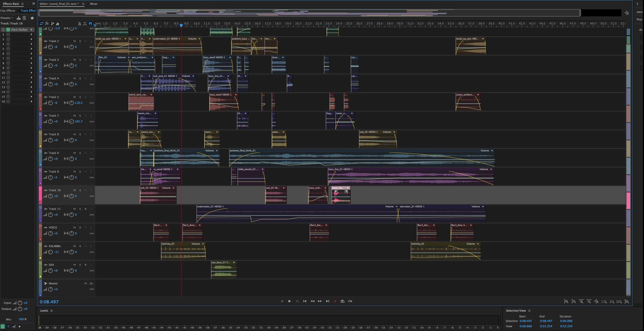Image resolution: width=644 pixels, height=331 pixels.
Task: Solo the KALIMBA track
Action: point(80,246)
